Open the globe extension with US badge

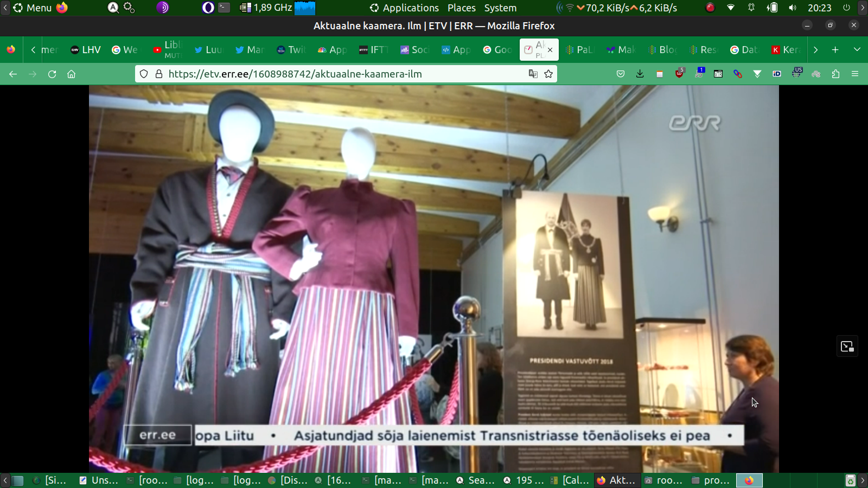[796, 73]
